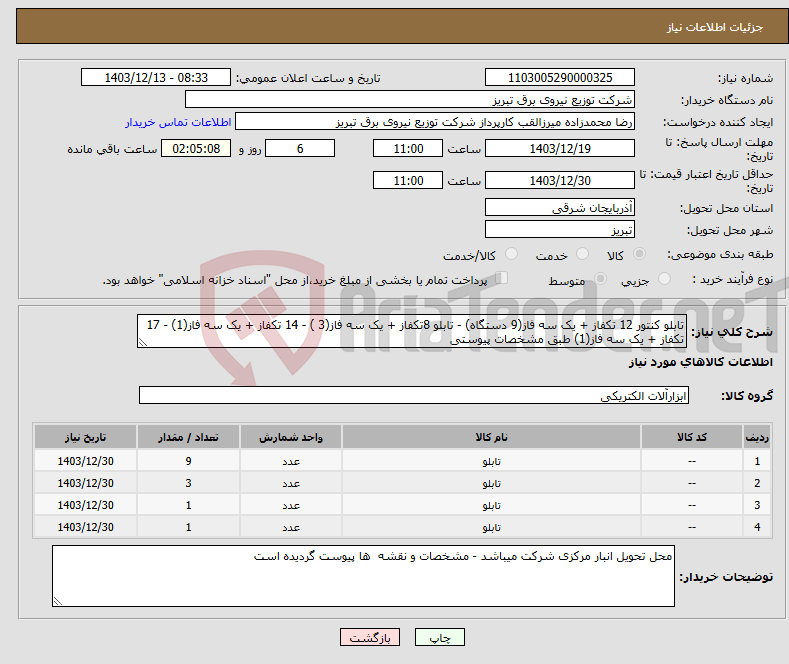This screenshot has height=664, width=789.
Task: Click the بازگشت (back) button
Action: click(370, 637)
